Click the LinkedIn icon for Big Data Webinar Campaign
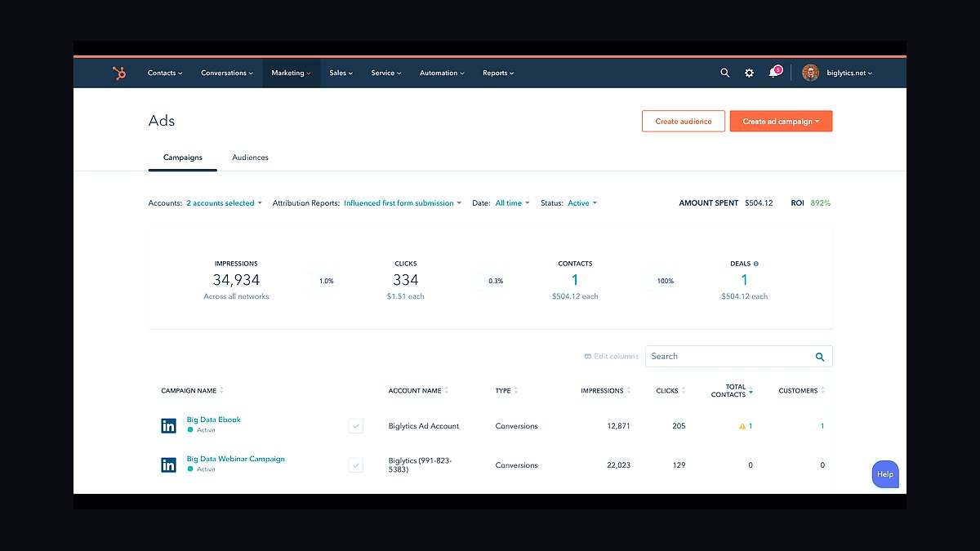 click(x=168, y=465)
